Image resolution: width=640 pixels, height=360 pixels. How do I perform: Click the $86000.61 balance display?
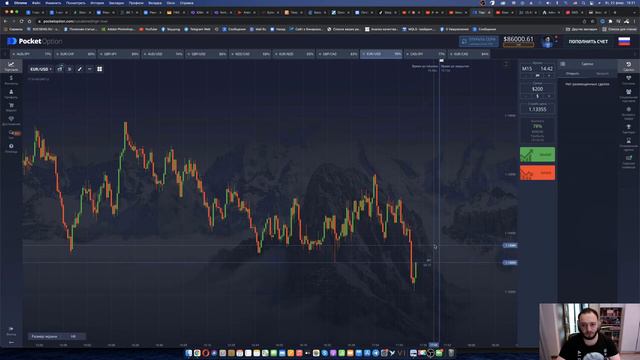pyautogui.click(x=518, y=39)
